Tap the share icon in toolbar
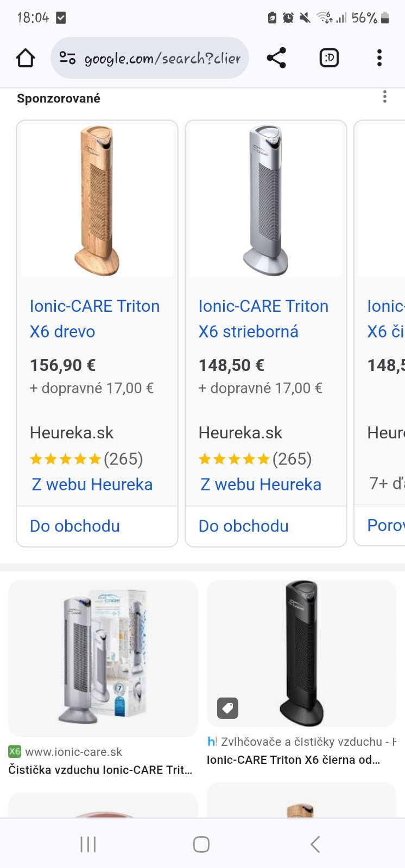The width and height of the screenshot is (405, 868). (276, 58)
